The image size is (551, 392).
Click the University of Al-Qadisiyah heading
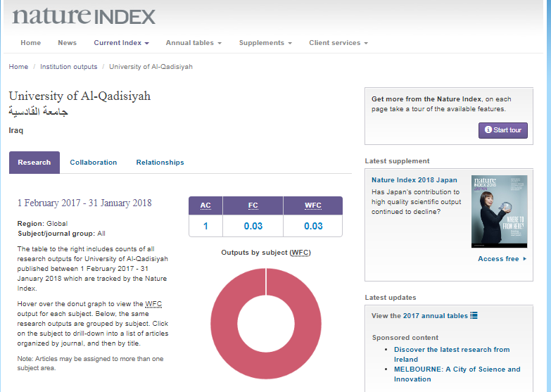pos(80,96)
